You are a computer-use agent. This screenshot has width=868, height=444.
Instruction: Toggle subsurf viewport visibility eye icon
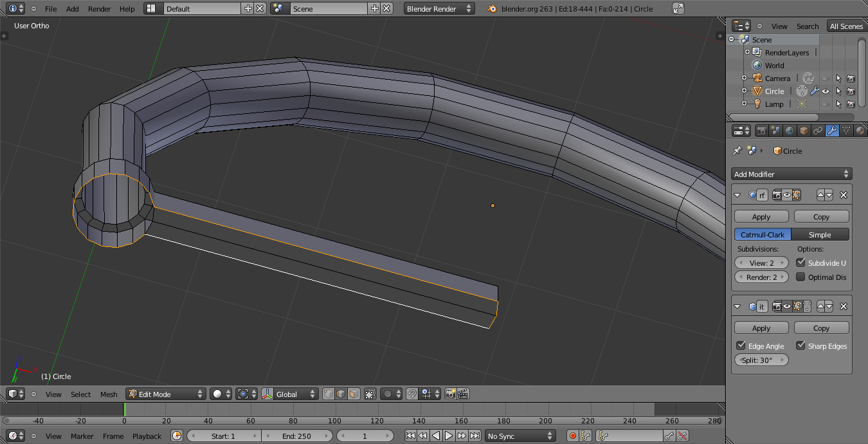[787, 195]
